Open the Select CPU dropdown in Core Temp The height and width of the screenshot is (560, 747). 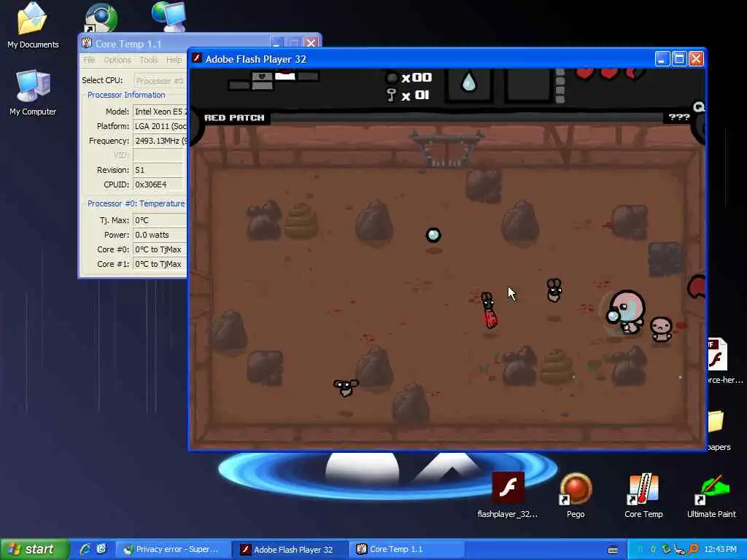(160, 81)
